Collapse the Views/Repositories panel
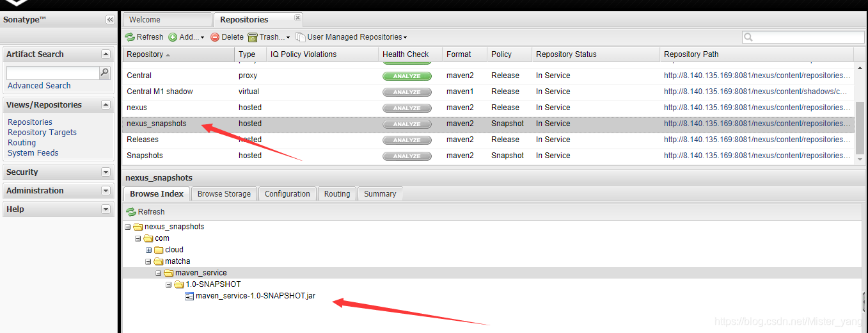 click(106, 105)
